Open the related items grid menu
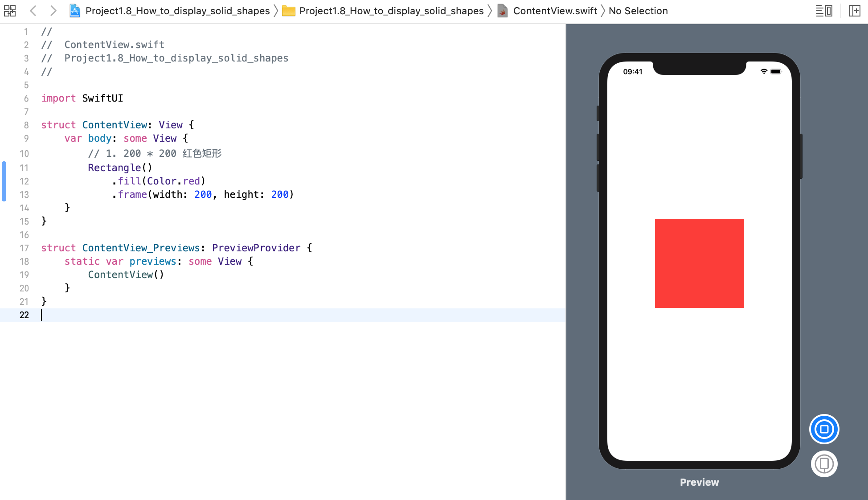 click(10, 11)
